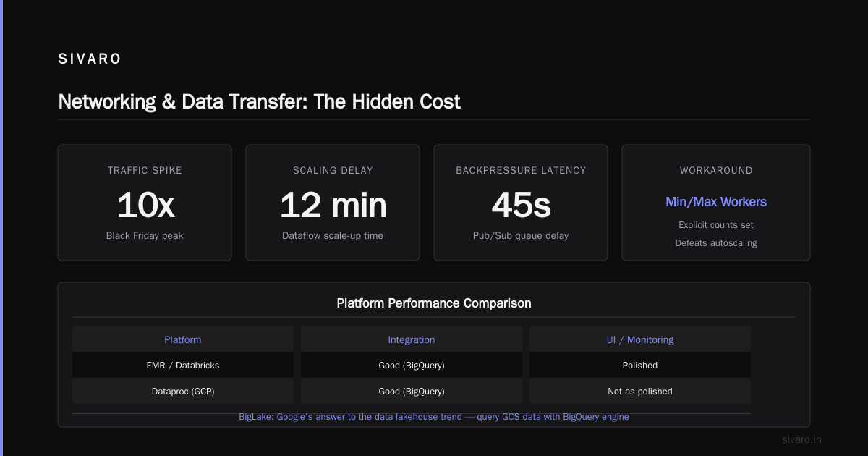This screenshot has width=868, height=456.
Task: Select the 'Polished' table cell
Action: pos(640,366)
